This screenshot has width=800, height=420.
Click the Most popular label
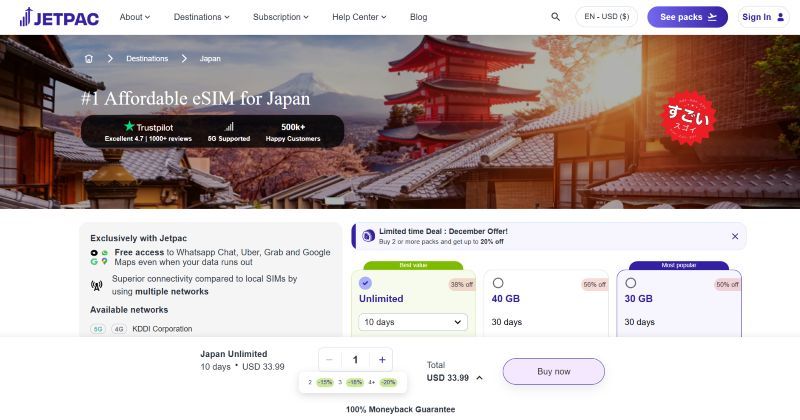(x=679, y=265)
